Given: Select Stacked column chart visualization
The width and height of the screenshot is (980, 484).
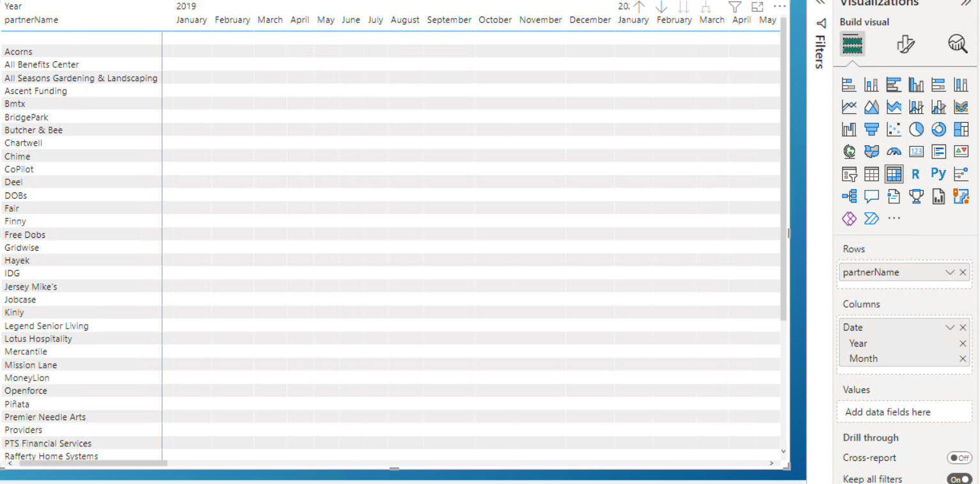Looking at the screenshot, I should tap(871, 84).
